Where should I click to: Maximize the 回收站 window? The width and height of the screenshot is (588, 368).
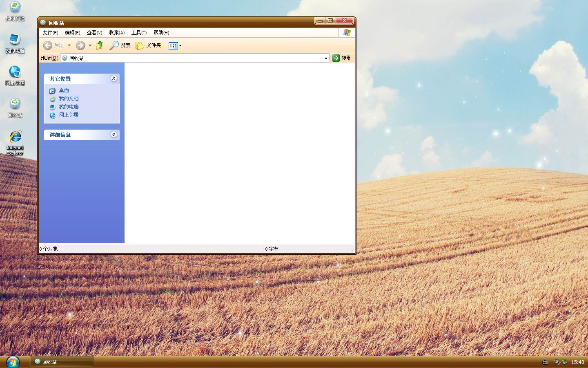[x=330, y=21]
